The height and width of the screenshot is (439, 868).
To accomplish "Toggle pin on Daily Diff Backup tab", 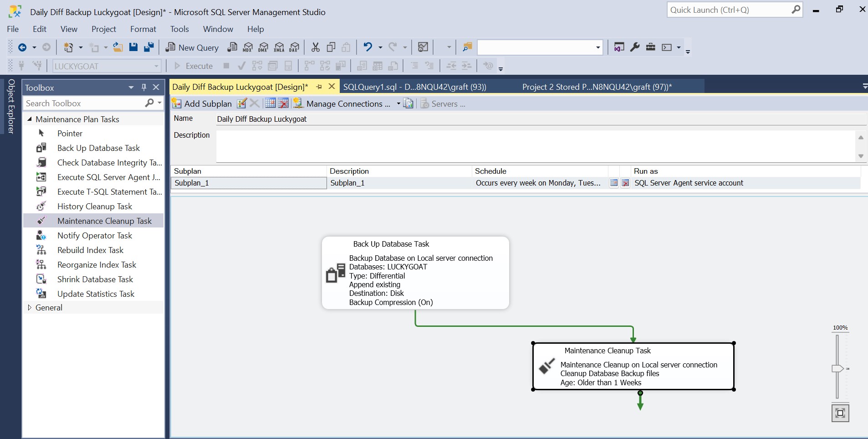I will click(x=319, y=87).
